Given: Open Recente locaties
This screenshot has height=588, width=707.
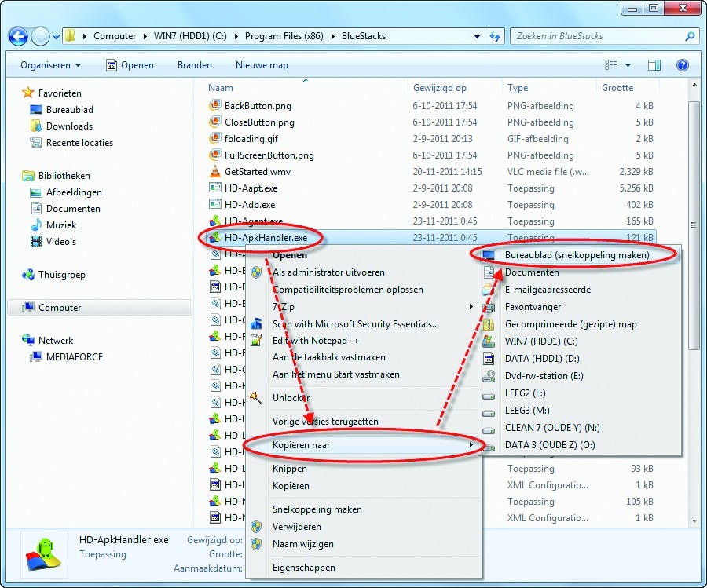Looking at the screenshot, I should pos(79,143).
